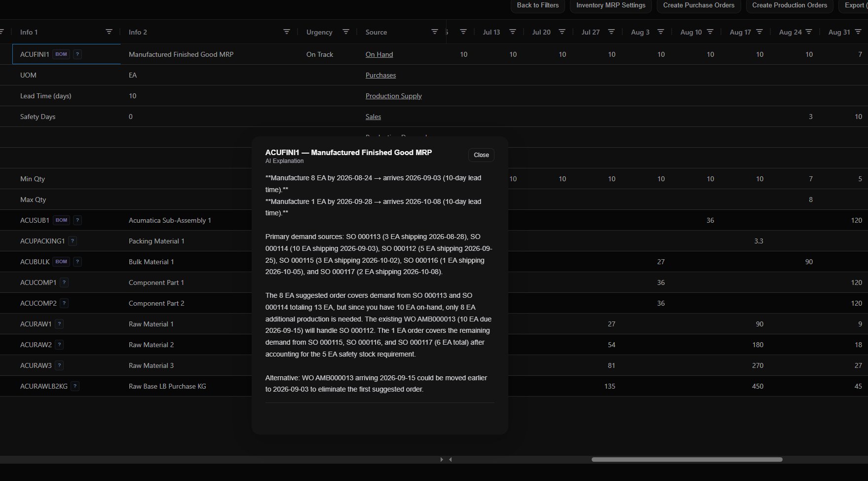Click the 'Max Qty' row label

point(33,200)
